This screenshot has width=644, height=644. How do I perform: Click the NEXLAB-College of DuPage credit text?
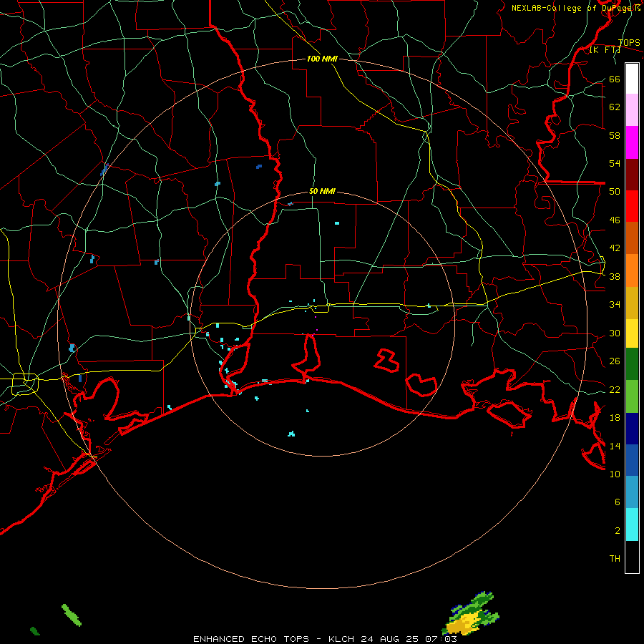tap(575, 8)
